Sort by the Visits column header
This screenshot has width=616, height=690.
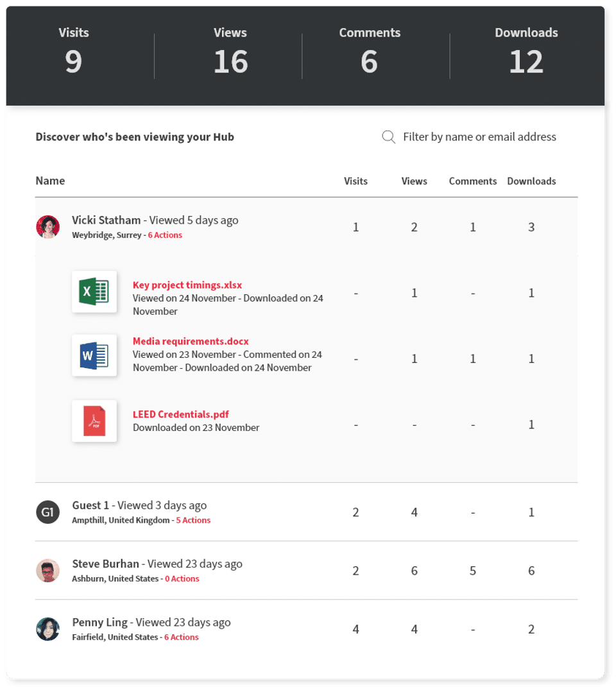point(355,181)
